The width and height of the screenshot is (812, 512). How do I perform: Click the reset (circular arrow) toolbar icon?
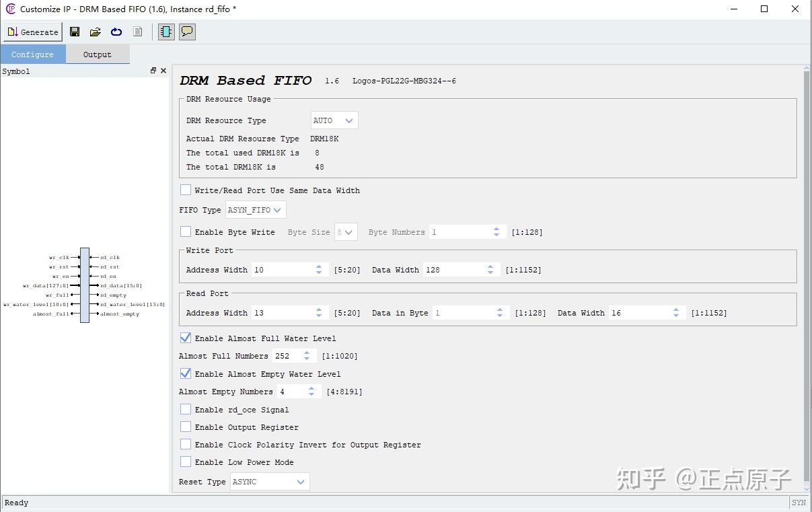point(115,32)
